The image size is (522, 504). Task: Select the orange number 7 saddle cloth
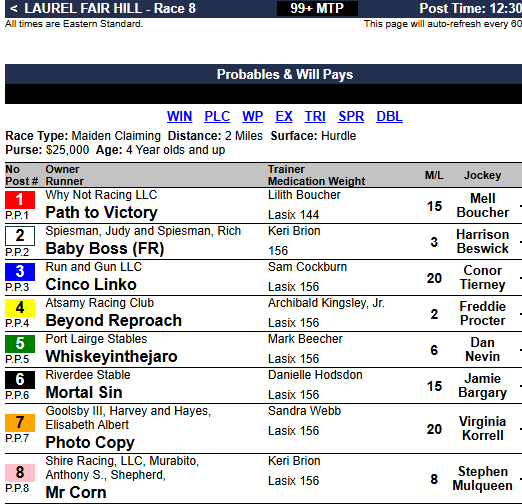pyautogui.click(x=20, y=423)
